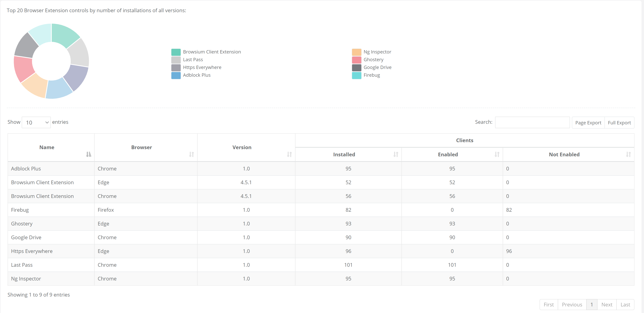Screen dimensions: 644x313
Task: Select the Last Pass table row
Action: coord(22,265)
